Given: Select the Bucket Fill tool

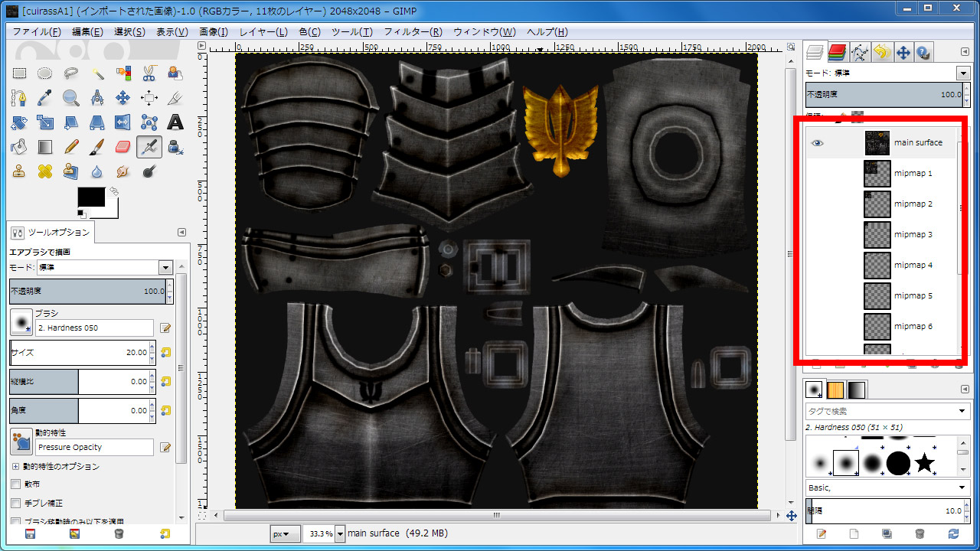Looking at the screenshot, I should click(x=19, y=147).
